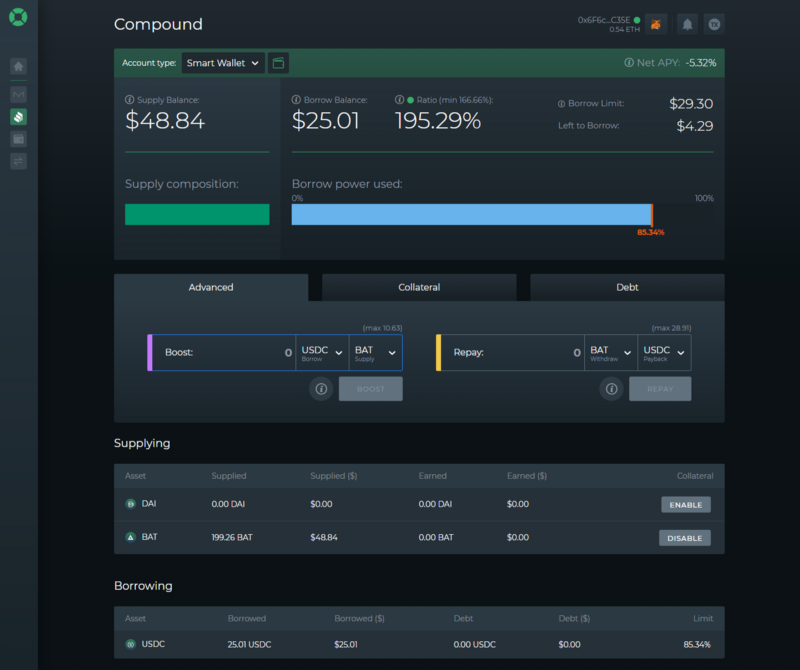Open the Account type Smart Wallet dropdown
The image size is (800, 670).
point(223,63)
